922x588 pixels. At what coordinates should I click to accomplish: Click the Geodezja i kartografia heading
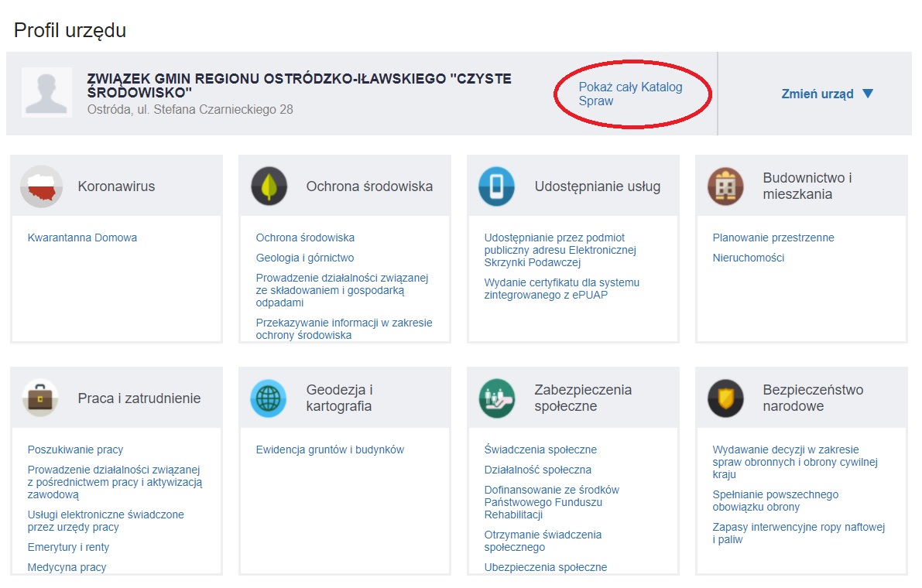(339, 398)
